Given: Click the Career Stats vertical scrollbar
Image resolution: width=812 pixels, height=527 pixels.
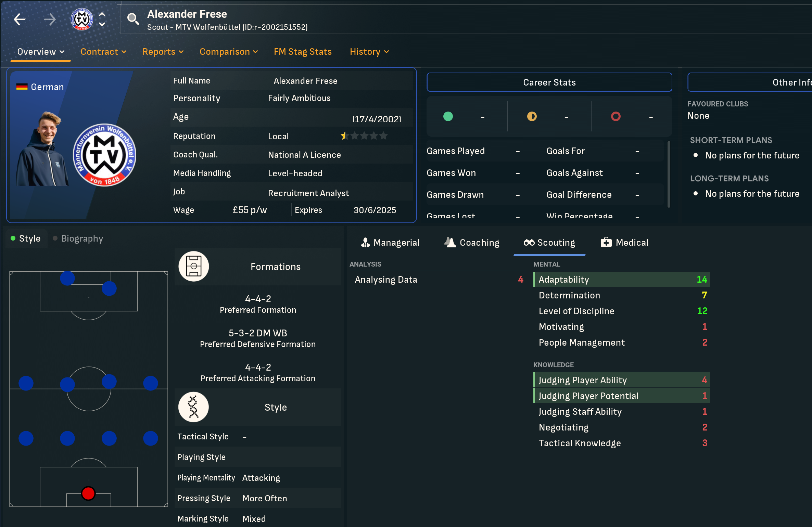Looking at the screenshot, I should pyautogui.click(x=669, y=175).
